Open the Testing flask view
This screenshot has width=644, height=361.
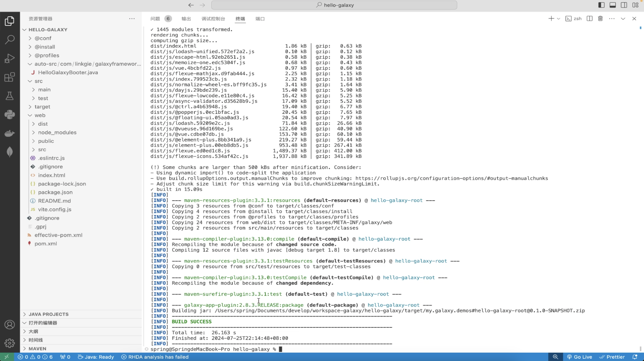pos(10,96)
